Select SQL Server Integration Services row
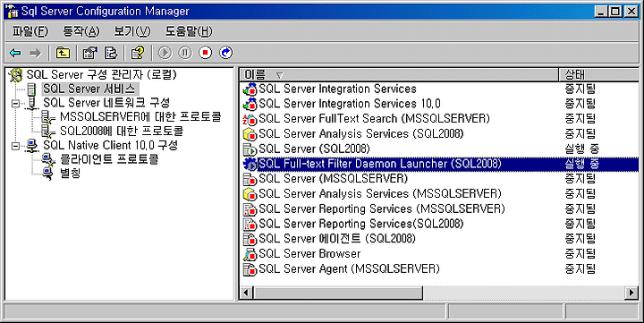This screenshot has height=323, width=644. [440, 89]
